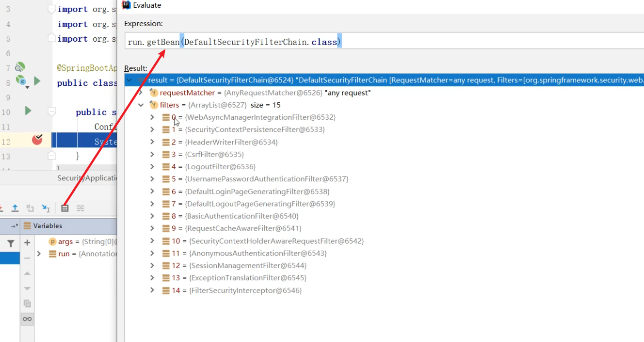
Task: Expand the run variable in Variables panel
Action: tap(39, 254)
